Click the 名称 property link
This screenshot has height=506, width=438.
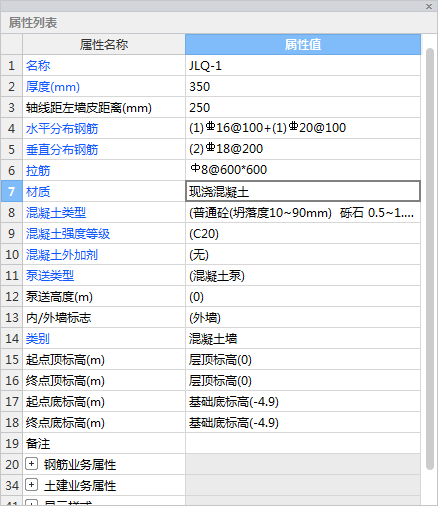point(38,65)
